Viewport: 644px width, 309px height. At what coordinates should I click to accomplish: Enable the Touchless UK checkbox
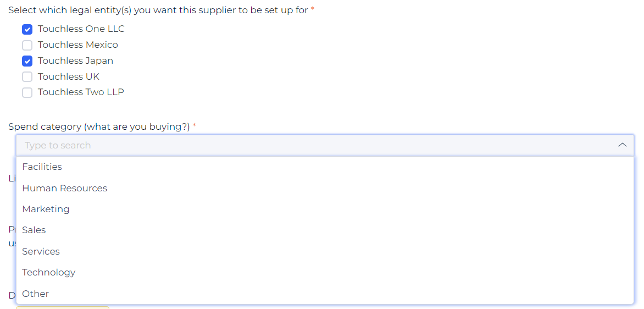click(27, 77)
